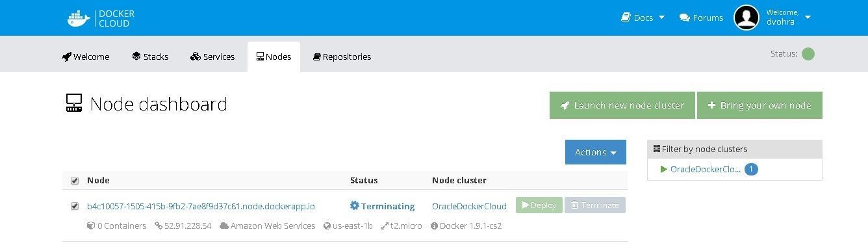Open the Actions dropdown menu
The height and width of the screenshot is (247, 868).
pos(595,152)
